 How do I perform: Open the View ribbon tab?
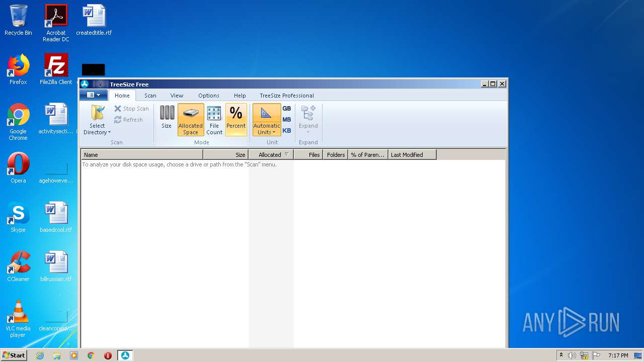pyautogui.click(x=177, y=96)
